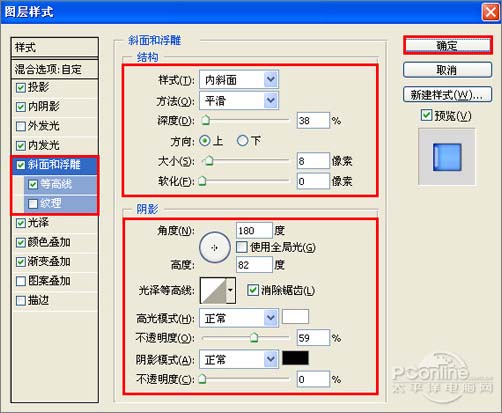This screenshot has width=502, height=413.
Task: Click the shadow opacity slider handle
Action: point(202,379)
